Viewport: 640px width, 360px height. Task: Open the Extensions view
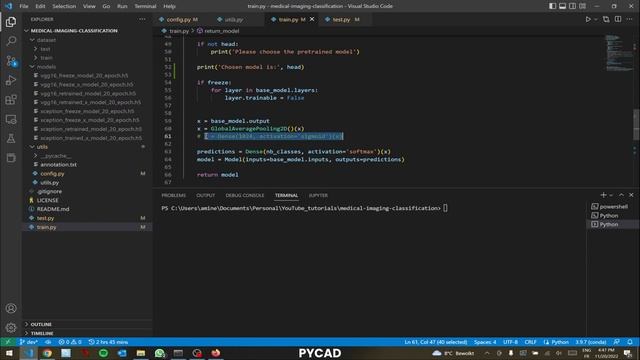pos(11,100)
